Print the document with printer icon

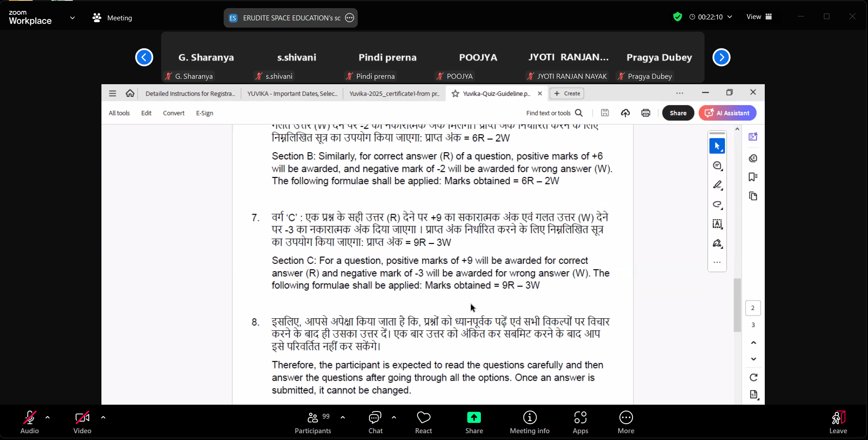646,113
